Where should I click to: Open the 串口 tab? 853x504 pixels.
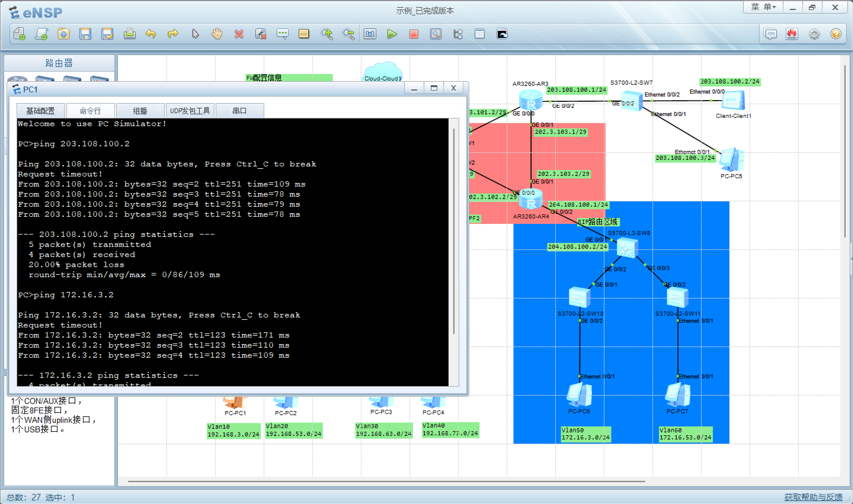[x=239, y=111]
